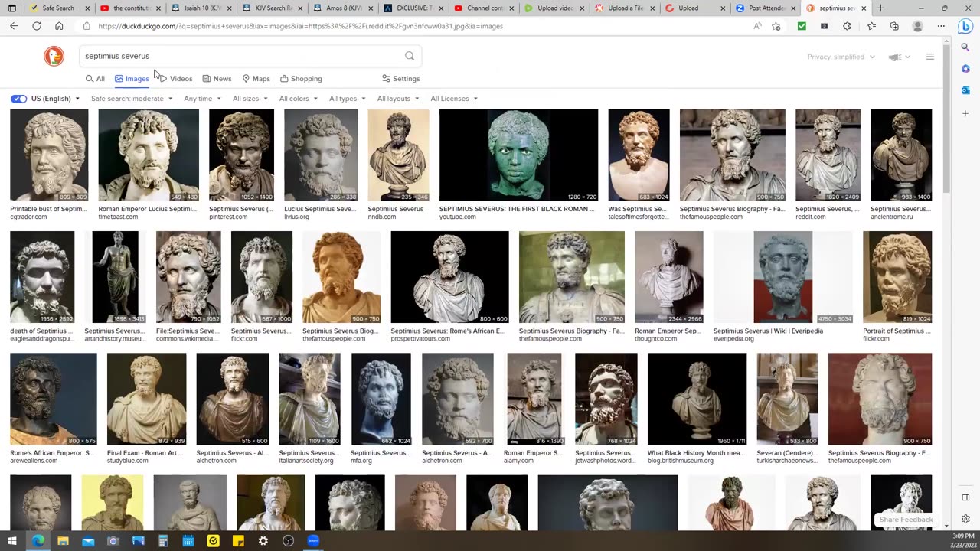Reload the page
Viewport: 980px width, 551px height.
tap(36, 26)
